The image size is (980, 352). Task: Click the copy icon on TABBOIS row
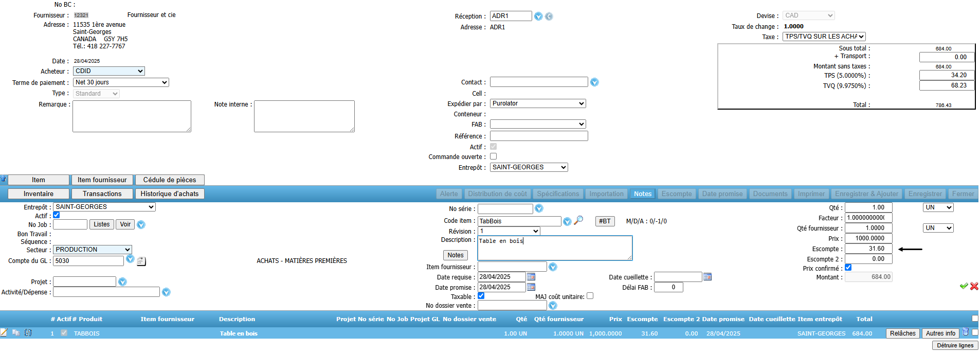click(16, 332)
